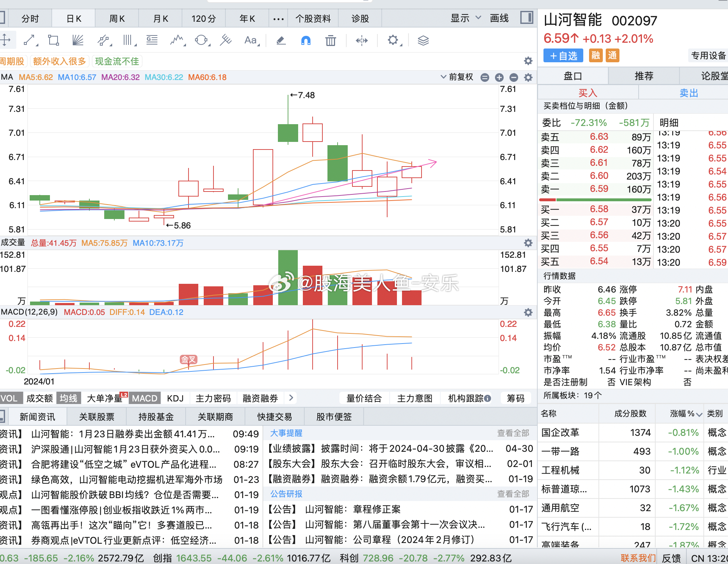Zoom out chart with minus button
Viewport: 728px width, 564px height.
point(514,77)
